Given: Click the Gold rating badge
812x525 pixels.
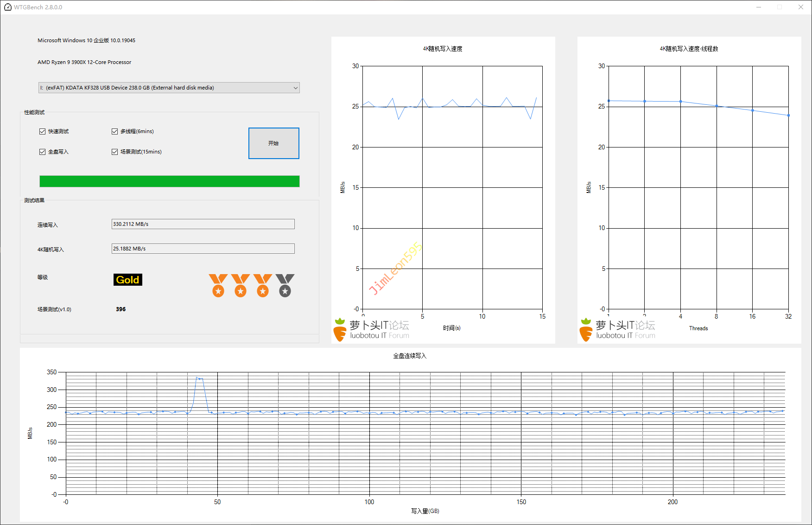Looking at the screenshot, I should click(127, 280).
